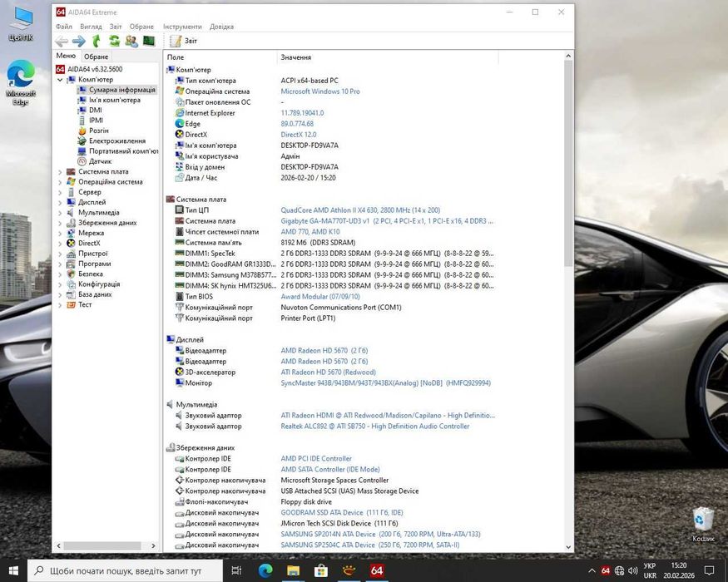Click the volume icon in system tray

[632, 571]
